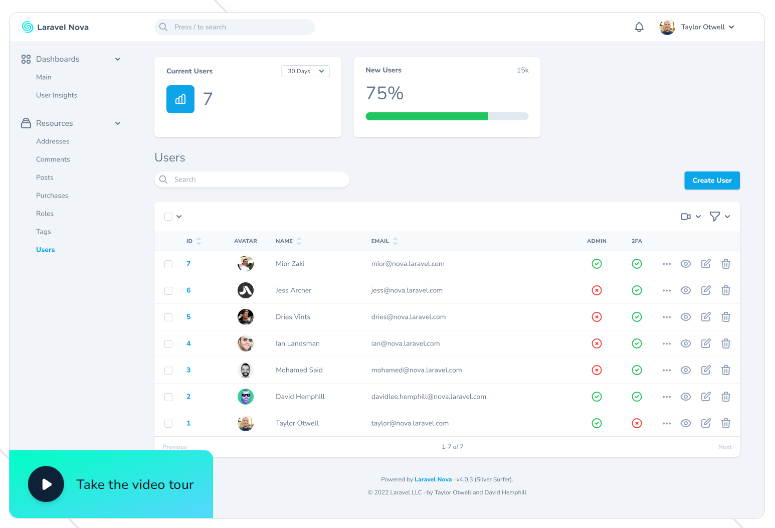Viewport: 775px width, 528px height.
Task: Collapse the Resources sidebar section
Action: (118, 124)
